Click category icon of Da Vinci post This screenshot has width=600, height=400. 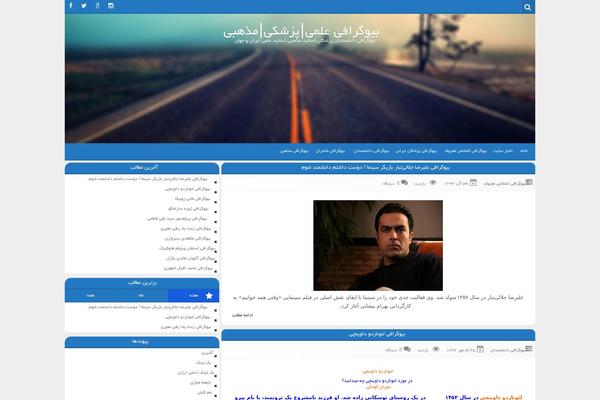point(529,349)
